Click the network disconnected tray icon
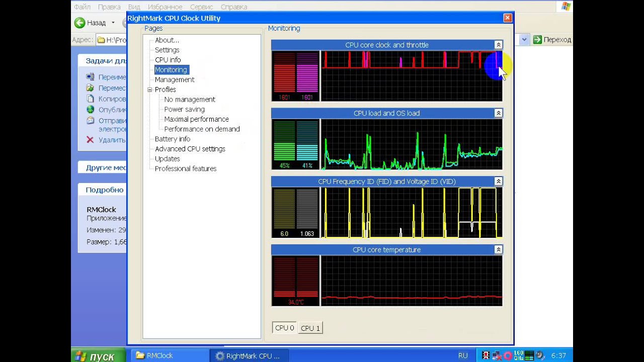 coord(497,355)
